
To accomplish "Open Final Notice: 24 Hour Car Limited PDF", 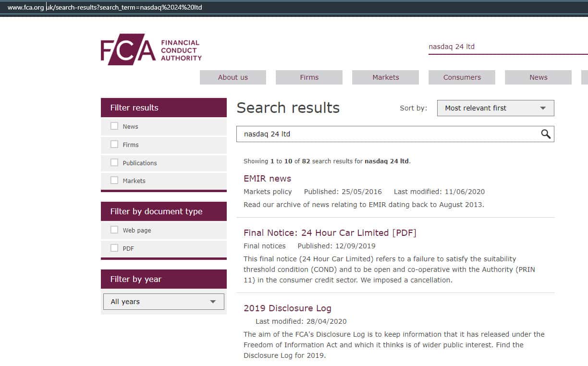I will pos(330,232).
